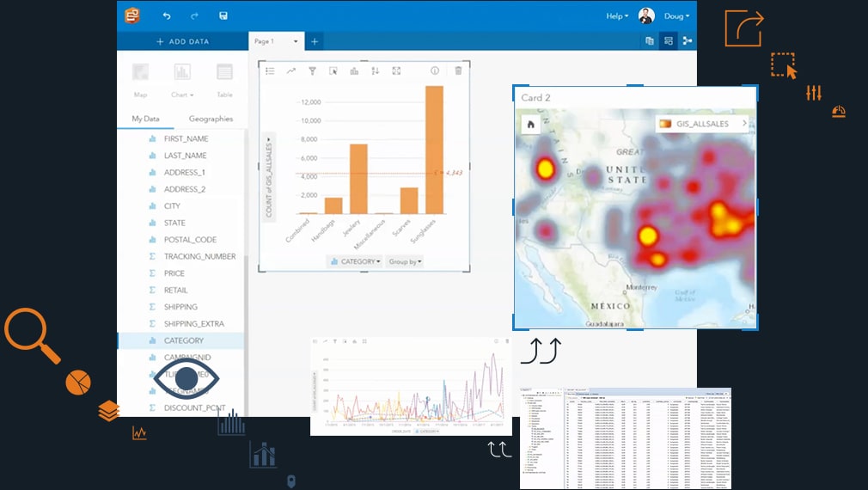Select the Handbags bar in chart

[333, 205]
